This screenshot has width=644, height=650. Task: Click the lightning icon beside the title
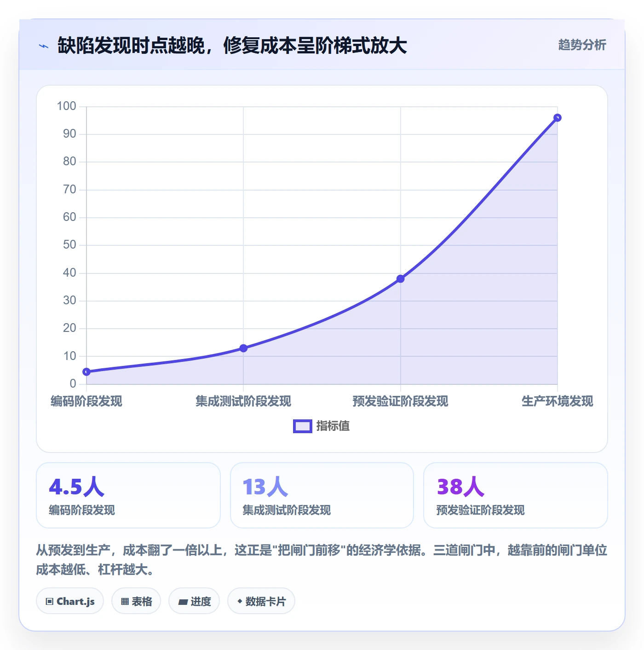tap(44, 46)
